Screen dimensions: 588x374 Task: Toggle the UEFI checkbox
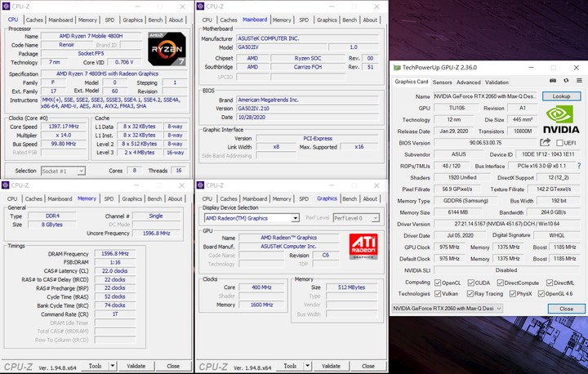click(x=559, y=143)
